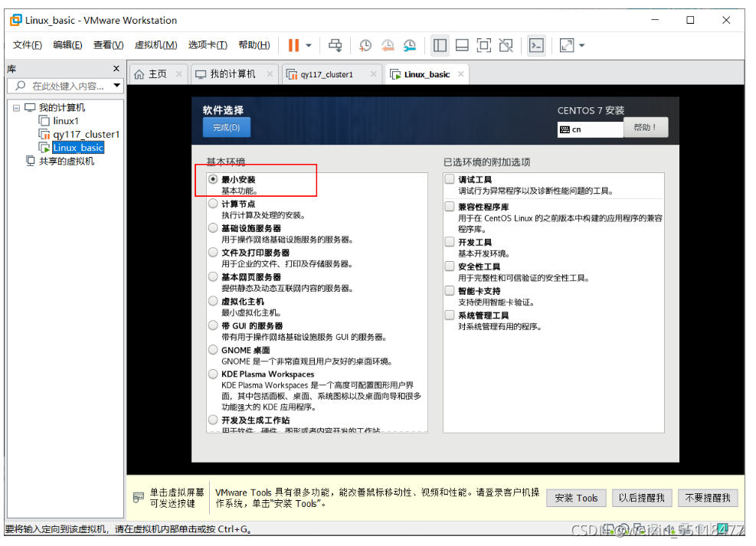Open the stretch display dropdown arrow
Screen dimensions: 756x546
point(582,45)
